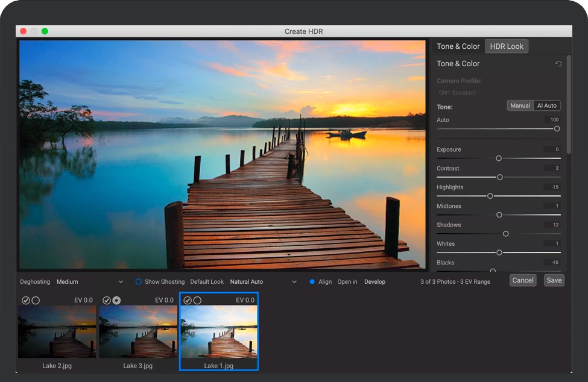Open the Default Look dropdown

click(263, 281)
